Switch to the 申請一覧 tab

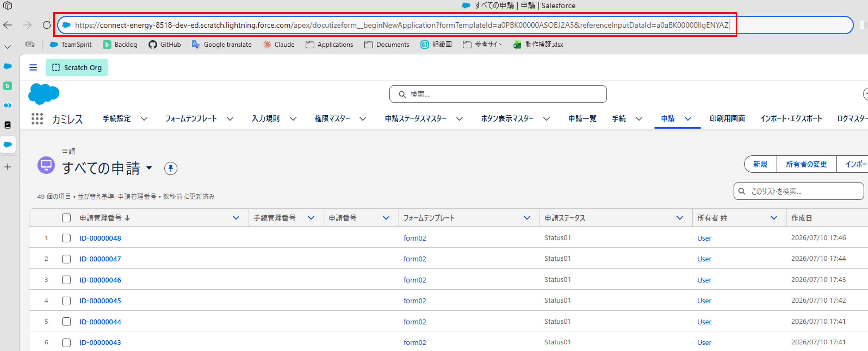(x=582, y=118)
